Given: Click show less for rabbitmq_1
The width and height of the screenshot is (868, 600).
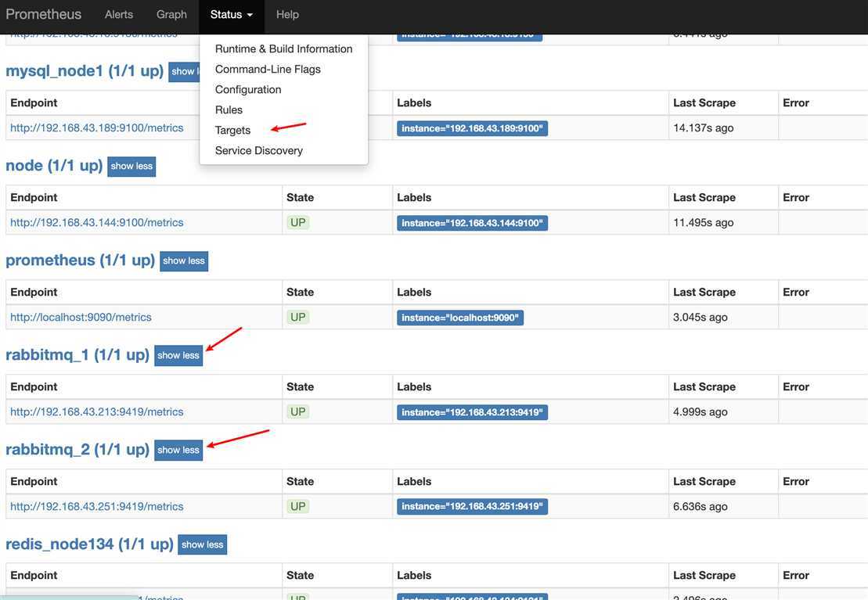Looking at the screenshot, I should (178, 355).
